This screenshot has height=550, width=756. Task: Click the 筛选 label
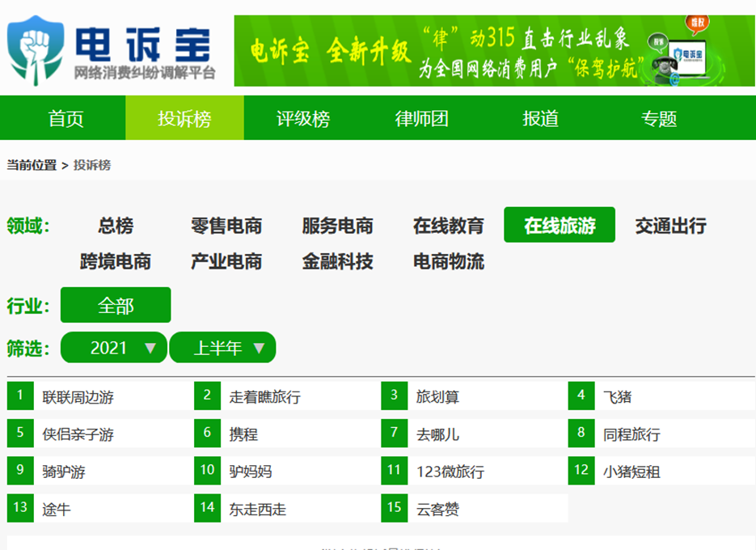[x=28, y=349]
